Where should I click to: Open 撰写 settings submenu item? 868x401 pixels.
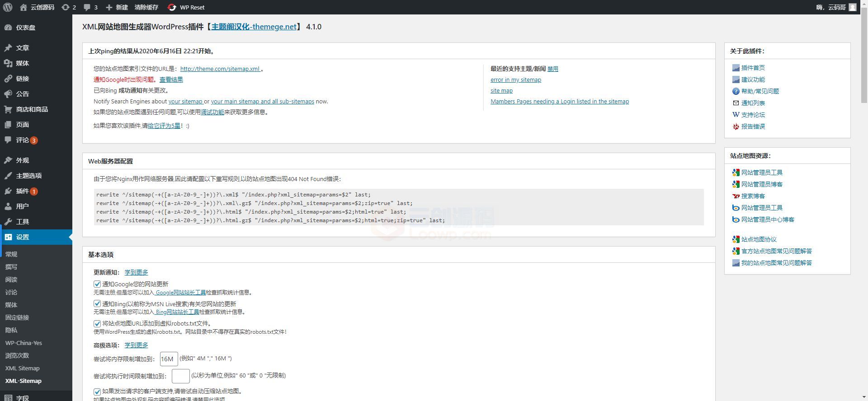tap(11, 267)
